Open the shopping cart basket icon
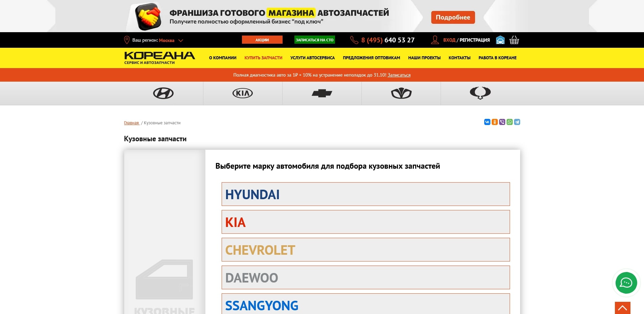Screen dimensions: 644x314 (514, 40)
